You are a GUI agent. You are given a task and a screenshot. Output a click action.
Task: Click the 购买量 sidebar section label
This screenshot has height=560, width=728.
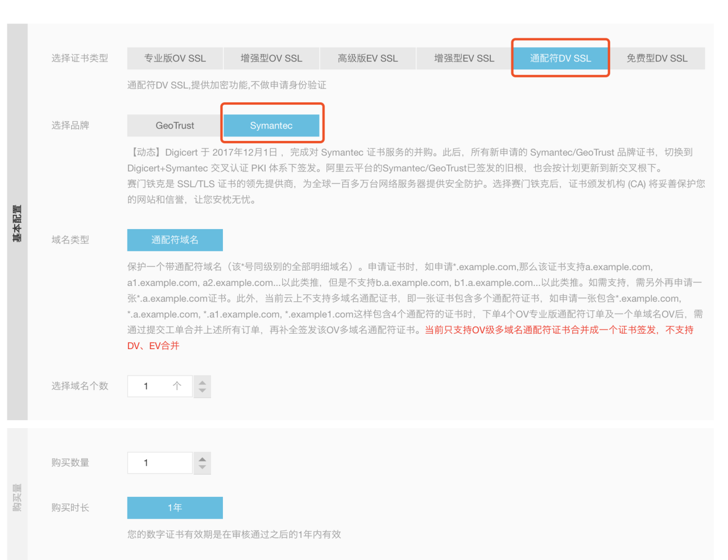click(x=17, y=497)
